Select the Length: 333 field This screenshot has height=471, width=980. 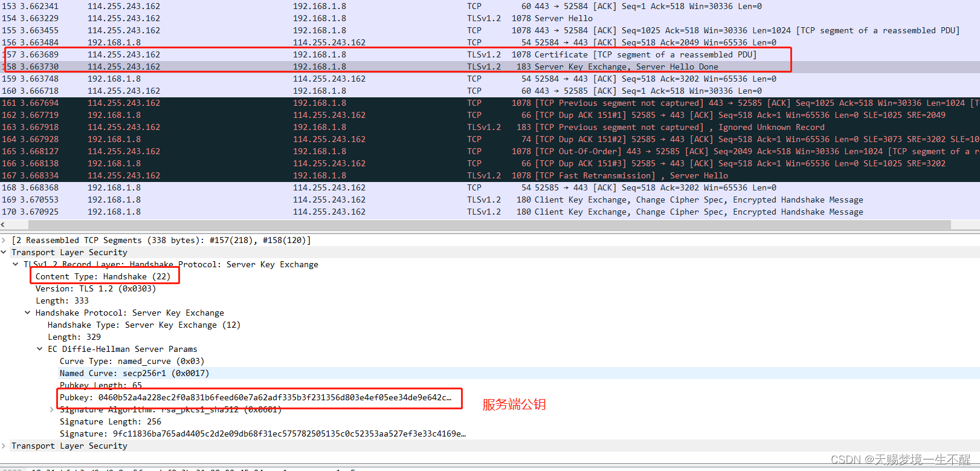click(62, 300)
